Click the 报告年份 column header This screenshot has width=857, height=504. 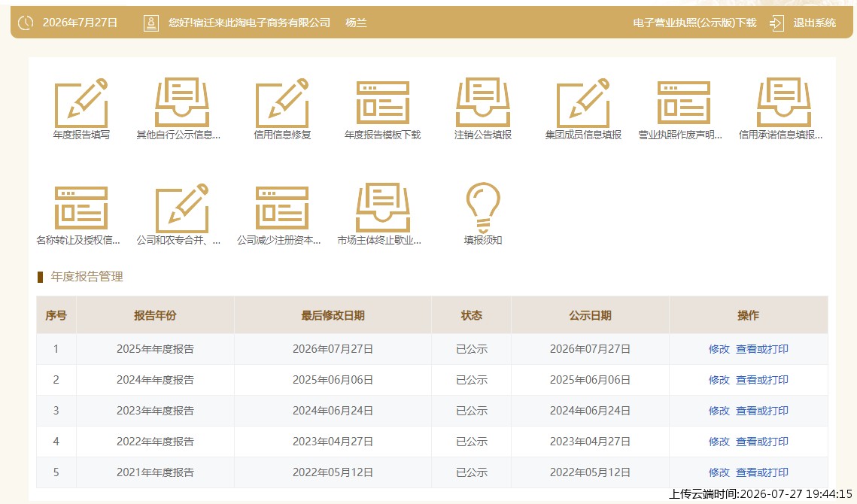point(155,315)
